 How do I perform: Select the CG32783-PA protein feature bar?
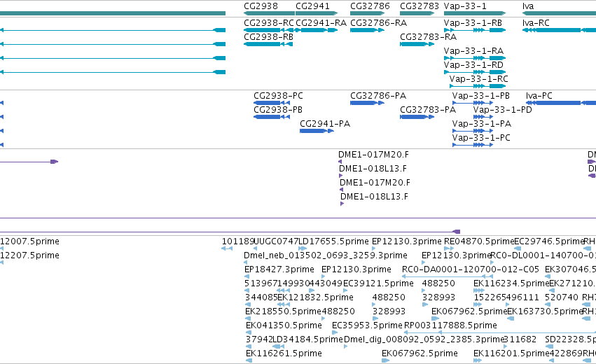pos(417,117)
